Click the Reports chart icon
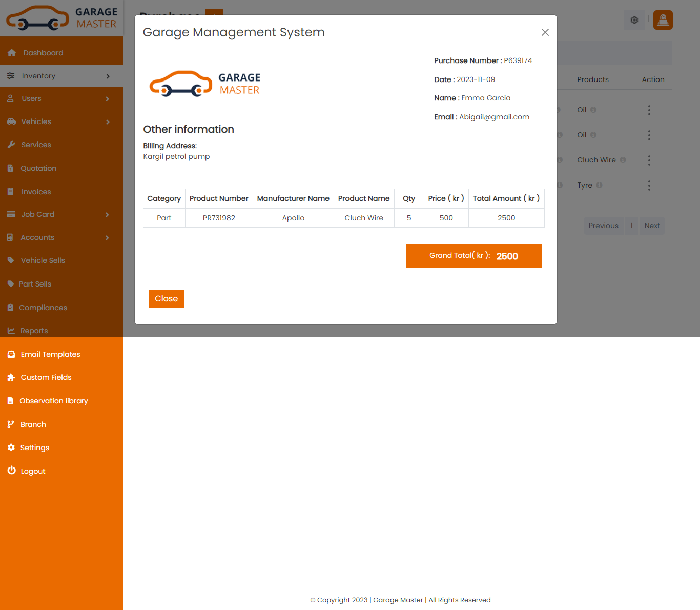 click(11, 331)
